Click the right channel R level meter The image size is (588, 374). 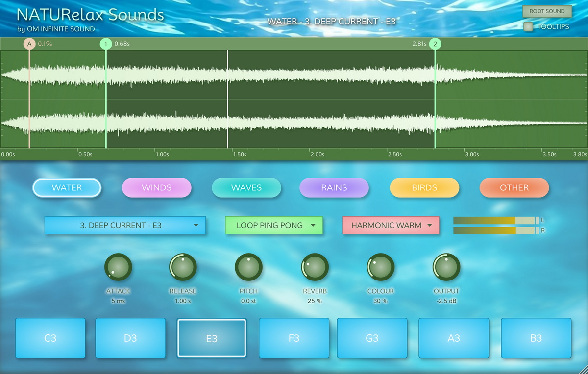pos(496,231)
